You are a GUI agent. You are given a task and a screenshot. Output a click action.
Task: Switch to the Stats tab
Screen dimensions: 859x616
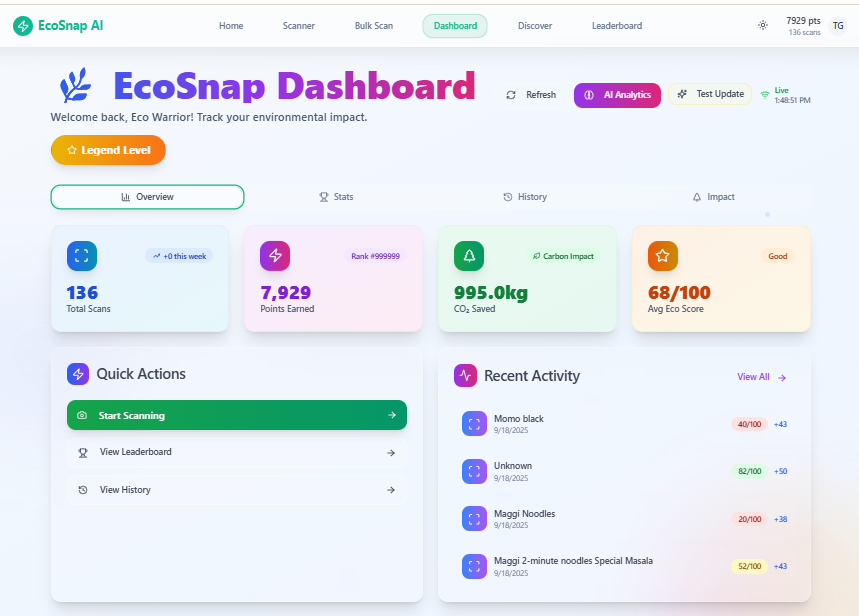click(x=336, y=197)
